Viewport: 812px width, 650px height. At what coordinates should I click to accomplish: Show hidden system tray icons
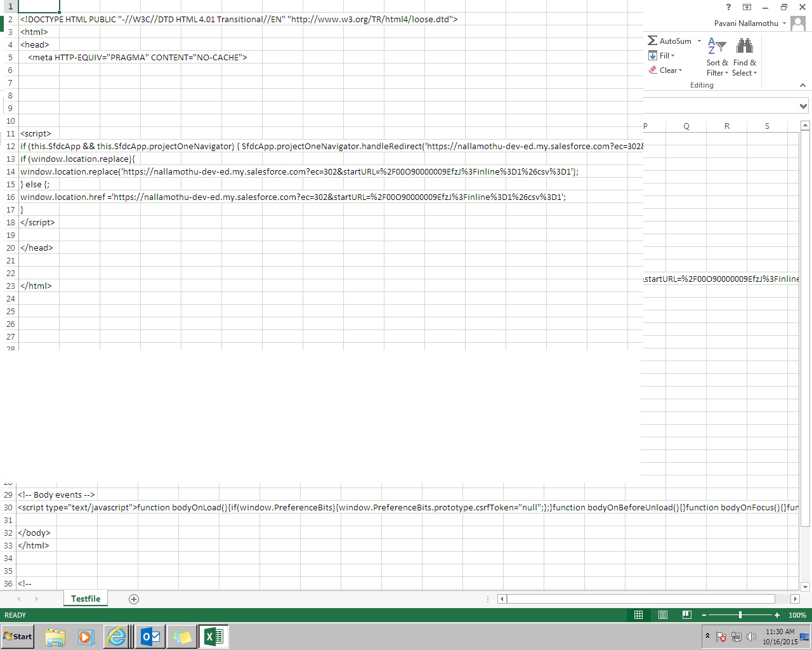click(x=707, y=636)
